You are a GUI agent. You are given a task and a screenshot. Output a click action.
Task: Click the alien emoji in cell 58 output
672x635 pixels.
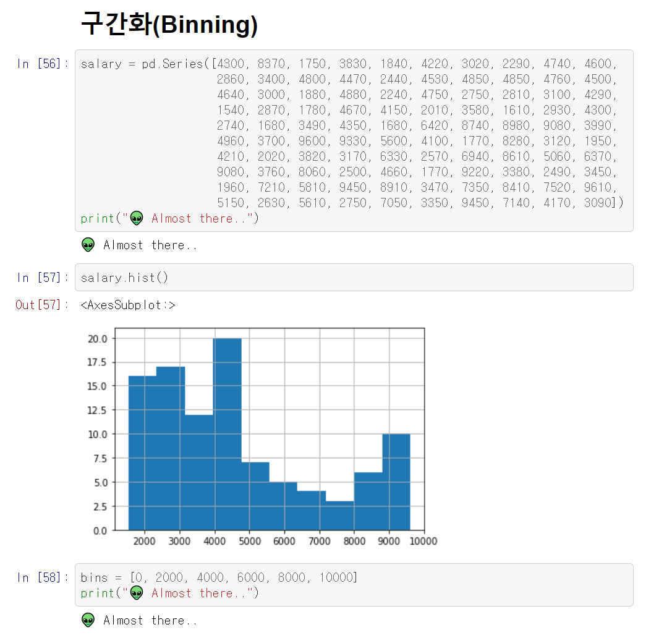(x=88, y=620)
